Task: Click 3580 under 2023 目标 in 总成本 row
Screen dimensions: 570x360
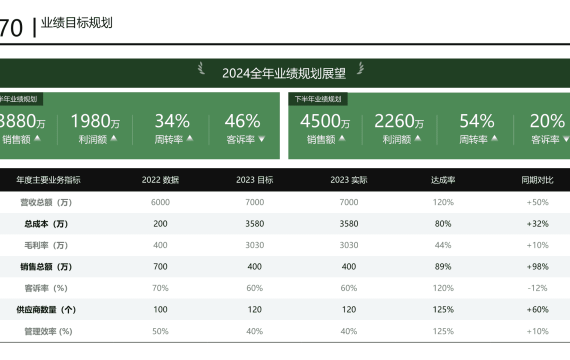Action: pyautogui.click(x=254, y=224)
